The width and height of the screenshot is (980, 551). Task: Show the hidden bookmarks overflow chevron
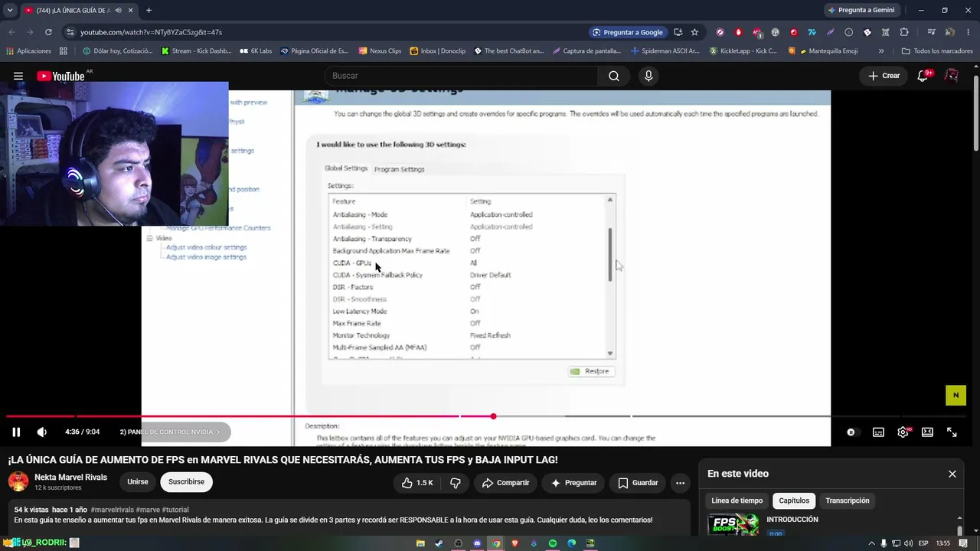881,51
